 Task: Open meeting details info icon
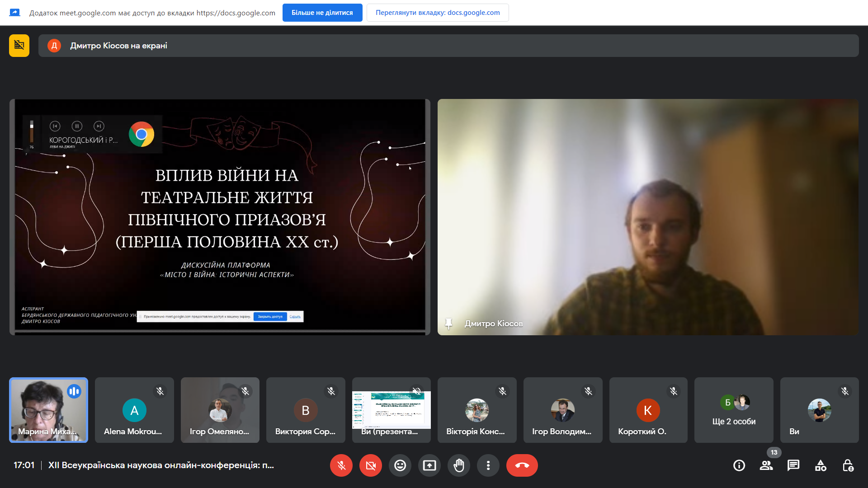click(x=739, y=465)
